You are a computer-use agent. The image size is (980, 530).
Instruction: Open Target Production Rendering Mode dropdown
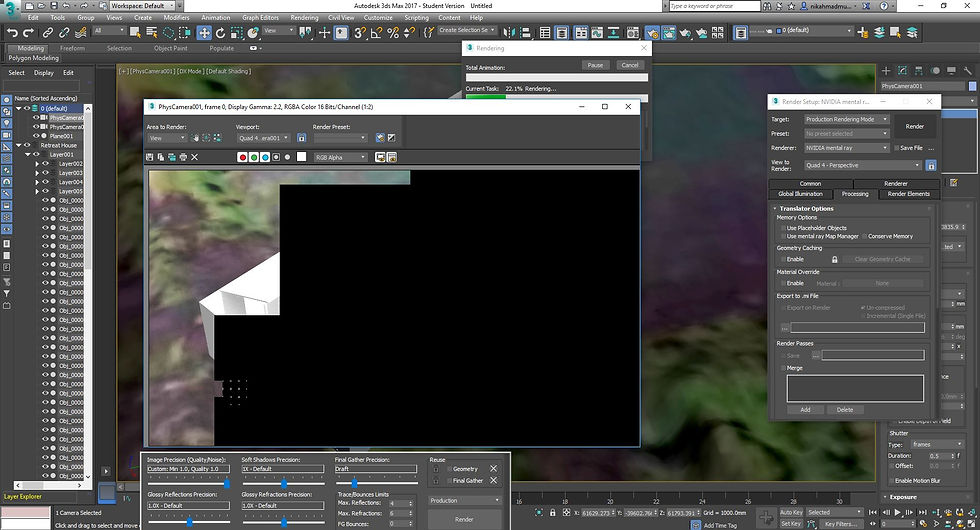(x=846, y=119)
